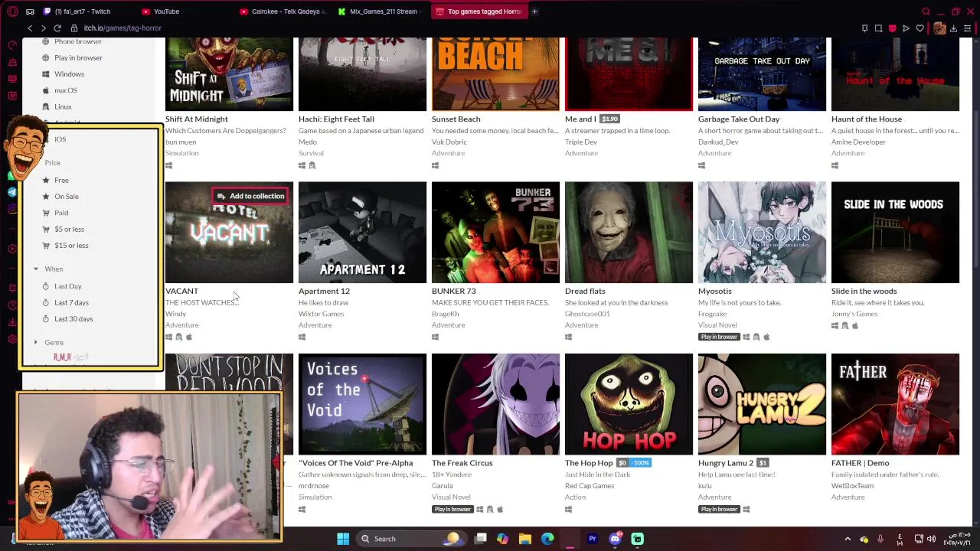The height and width of the screenshot is (551, 980).
Task: Open the Windows Start menu
Action: [x=343, y=539]
